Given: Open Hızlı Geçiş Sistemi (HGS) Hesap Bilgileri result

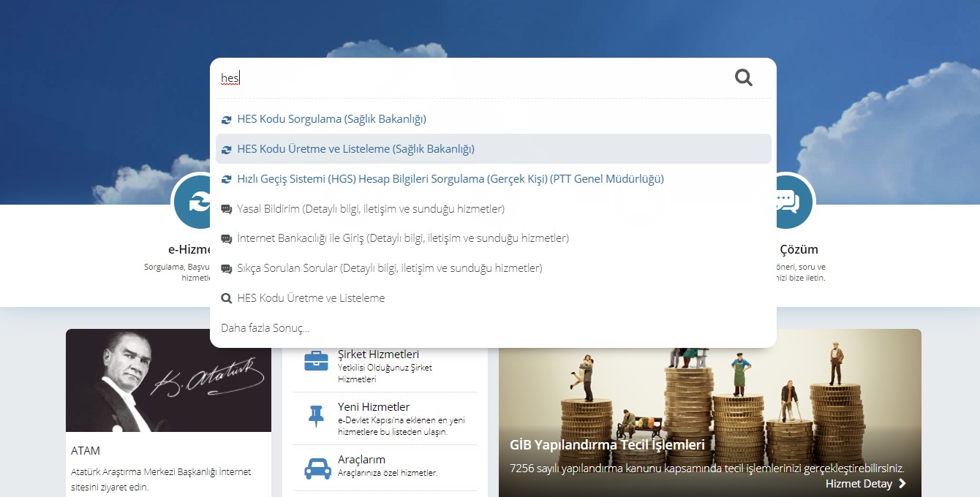Looking at the screenshot, I should coord(450,178).
